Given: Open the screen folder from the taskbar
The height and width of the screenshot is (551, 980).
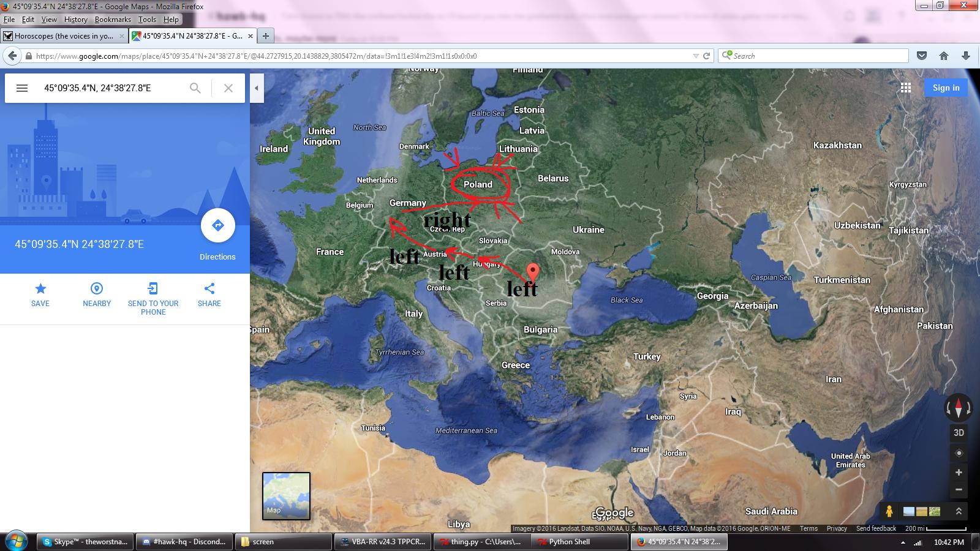Looking at the screenshot, I should point(284,542).
